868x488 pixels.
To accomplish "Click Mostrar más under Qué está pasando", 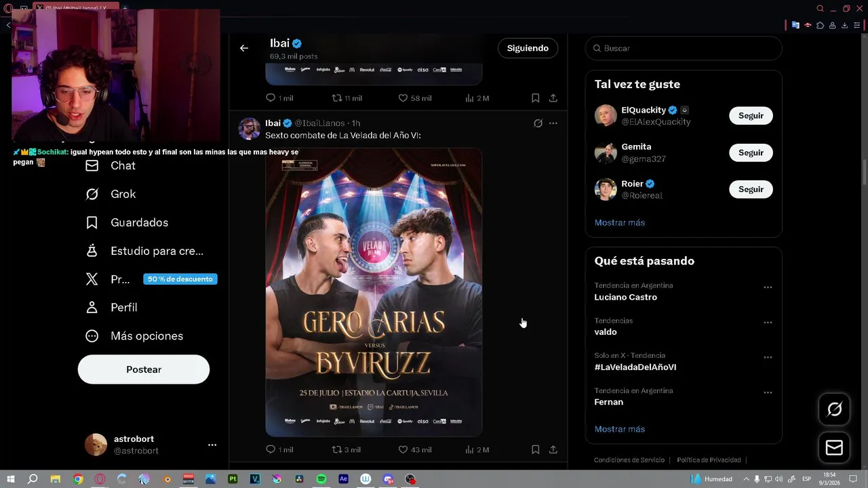I will (620, 429).
